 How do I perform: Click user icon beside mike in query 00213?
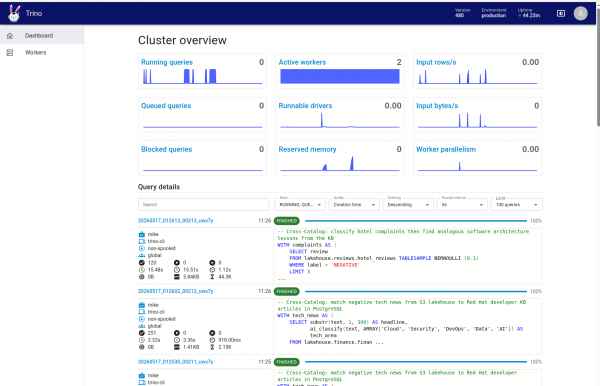(x=142, y=234)
